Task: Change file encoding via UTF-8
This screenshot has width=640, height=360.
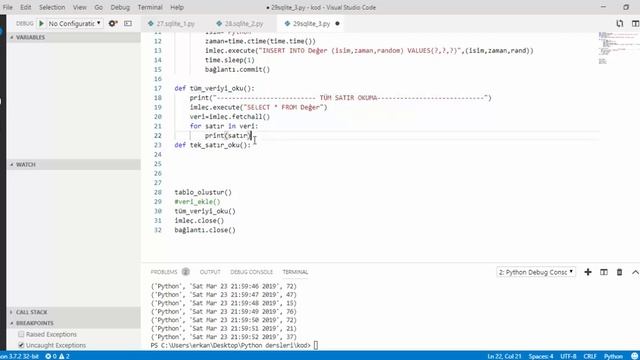Action: point(568,356)
